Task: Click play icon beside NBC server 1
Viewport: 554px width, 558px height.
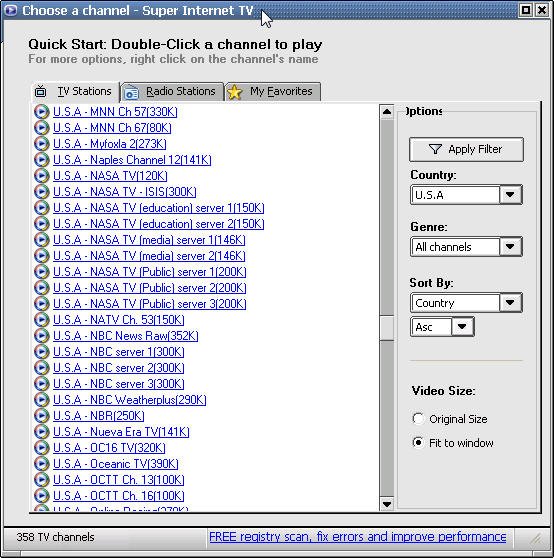Action: [x=41, y=352]
